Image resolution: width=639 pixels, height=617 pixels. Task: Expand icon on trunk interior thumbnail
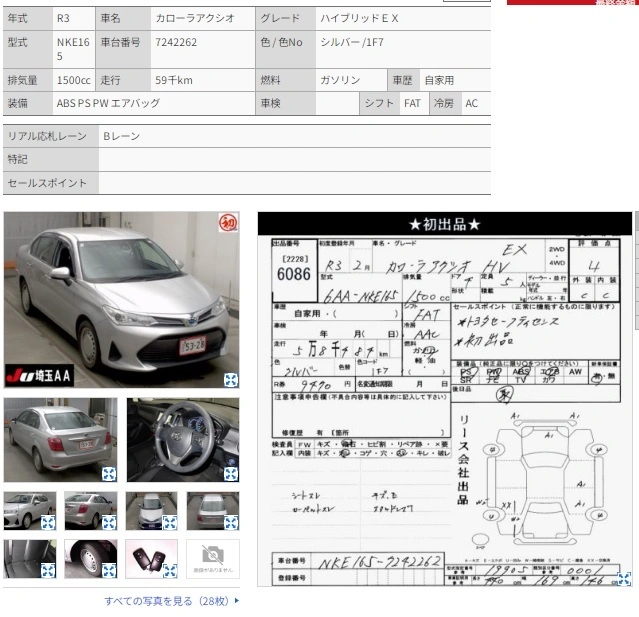(x=48, y=571)
